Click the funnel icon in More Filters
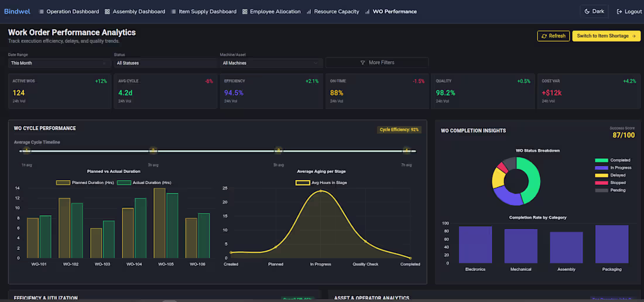This screenshot has width=644, height=302. (x=362, y=63)
